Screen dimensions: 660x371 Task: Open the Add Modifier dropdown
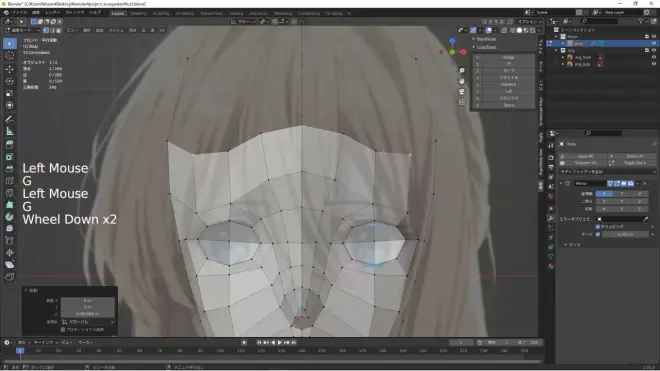[x=607, y=172]
